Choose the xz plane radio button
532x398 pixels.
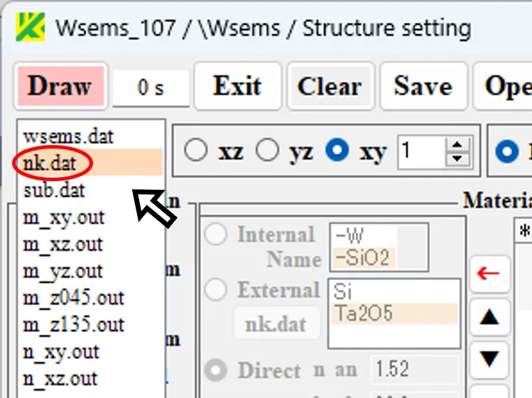tap(196, 150)
